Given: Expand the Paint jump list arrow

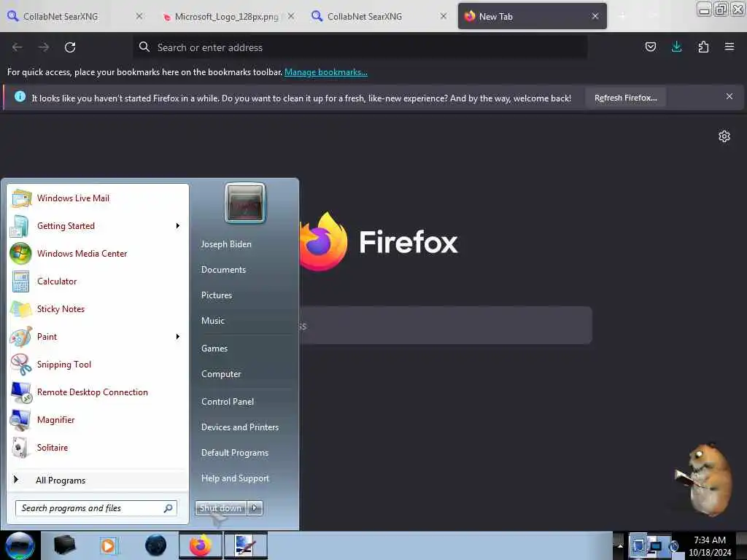Looking at the screenshot, I should (x=178, y=337).
